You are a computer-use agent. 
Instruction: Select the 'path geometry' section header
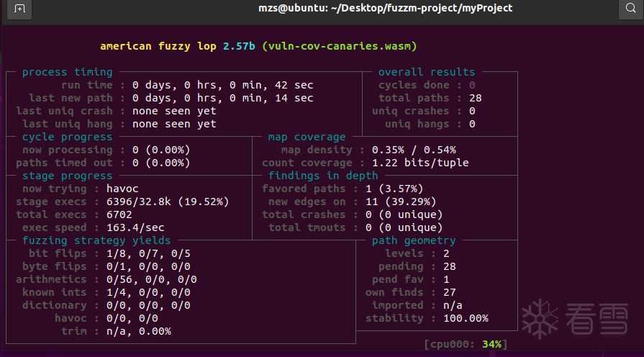pyautogui.click(x=414, y=240)
